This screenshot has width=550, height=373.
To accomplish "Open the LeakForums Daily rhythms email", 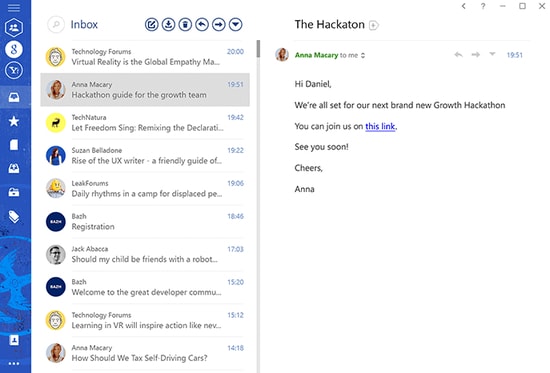I will 145,189.
